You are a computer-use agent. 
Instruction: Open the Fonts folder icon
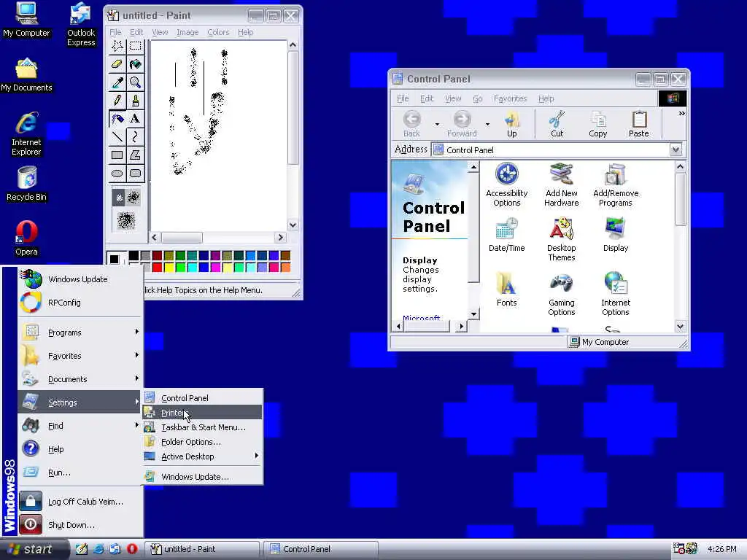tap(506, 289)
